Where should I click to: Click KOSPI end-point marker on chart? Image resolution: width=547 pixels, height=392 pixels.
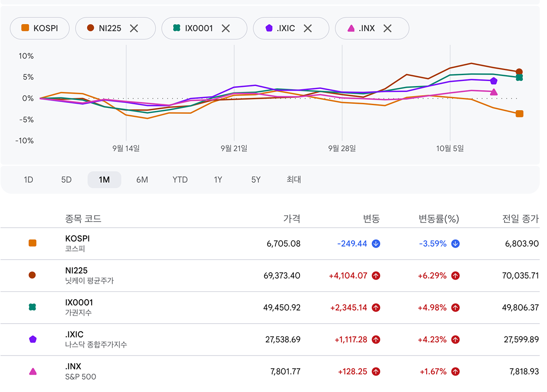[519, 114]
